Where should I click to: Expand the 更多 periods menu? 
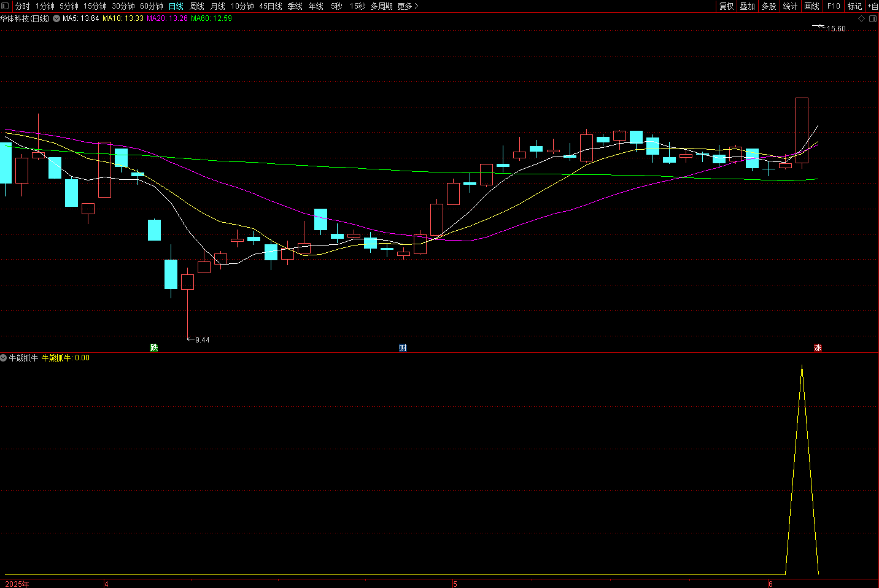click(x=408, y=6)
